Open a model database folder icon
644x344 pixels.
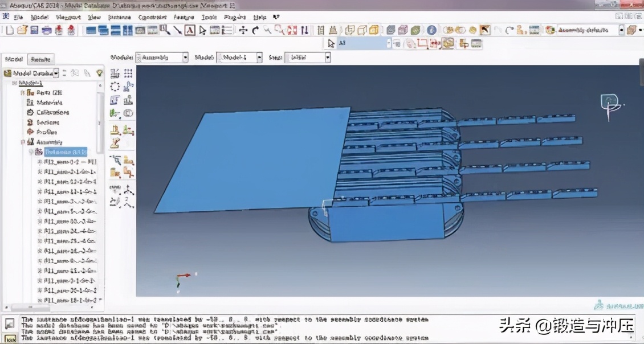(x=22, y=30)
